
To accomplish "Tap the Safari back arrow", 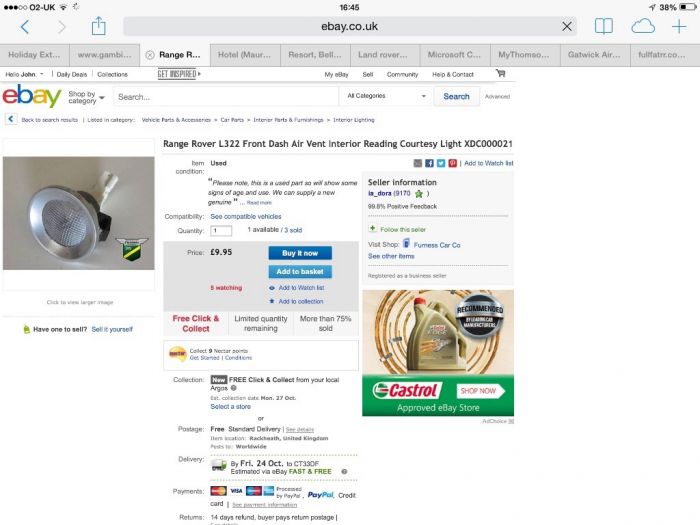I will coord(25,27).
